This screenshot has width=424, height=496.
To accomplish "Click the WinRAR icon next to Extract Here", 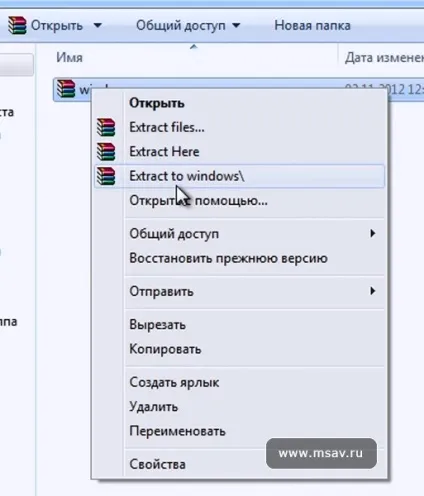I will 106,152.
